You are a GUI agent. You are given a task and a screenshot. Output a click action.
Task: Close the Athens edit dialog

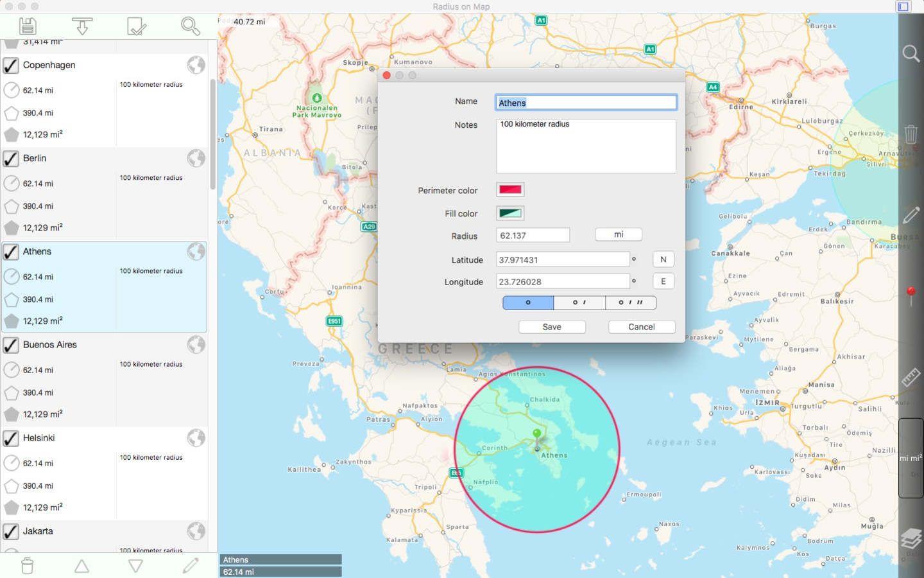pyautogui.click(x=386, y=75)
